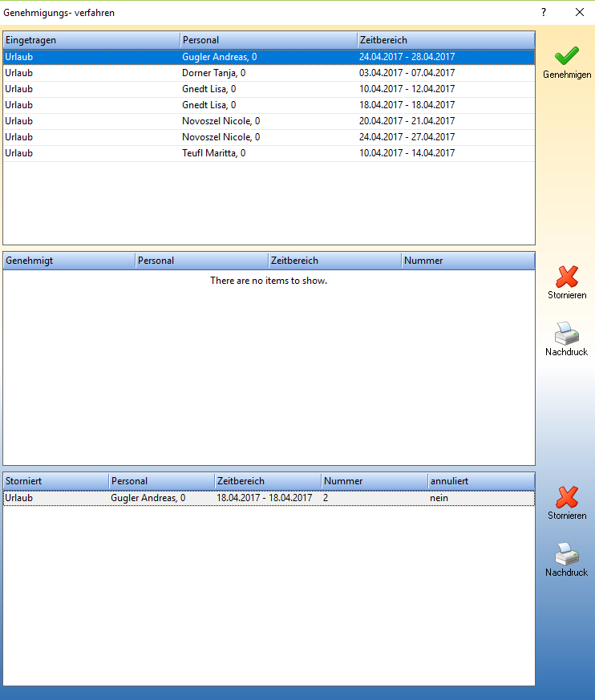This screenshot has width=595, height=700.
Task: Click the Stornieren red X beside Storniert list
Action: click(x=567, y=498)
